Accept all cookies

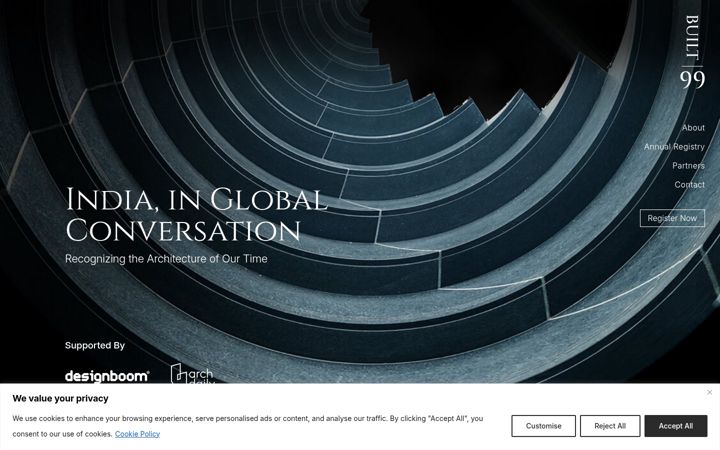tap(675, 426)
